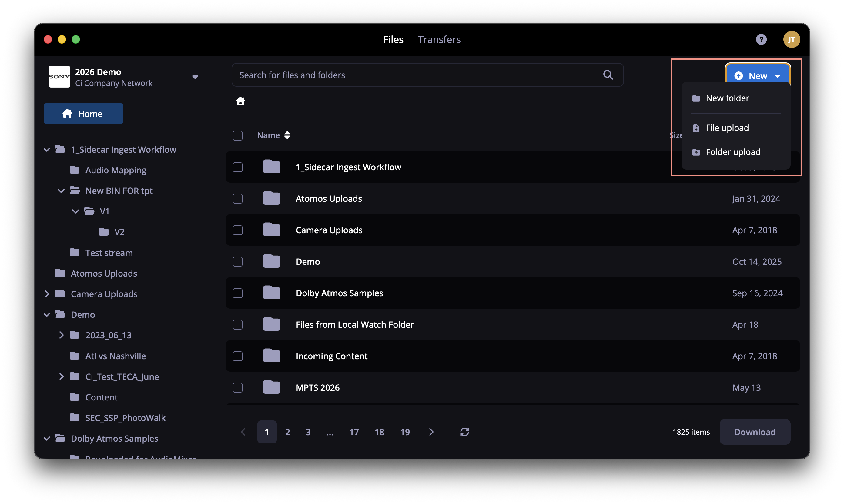Sort files by the Name arrows
The width and height of the screenshot is (844, 504).
pyautogui.click(x=287, y=135)
